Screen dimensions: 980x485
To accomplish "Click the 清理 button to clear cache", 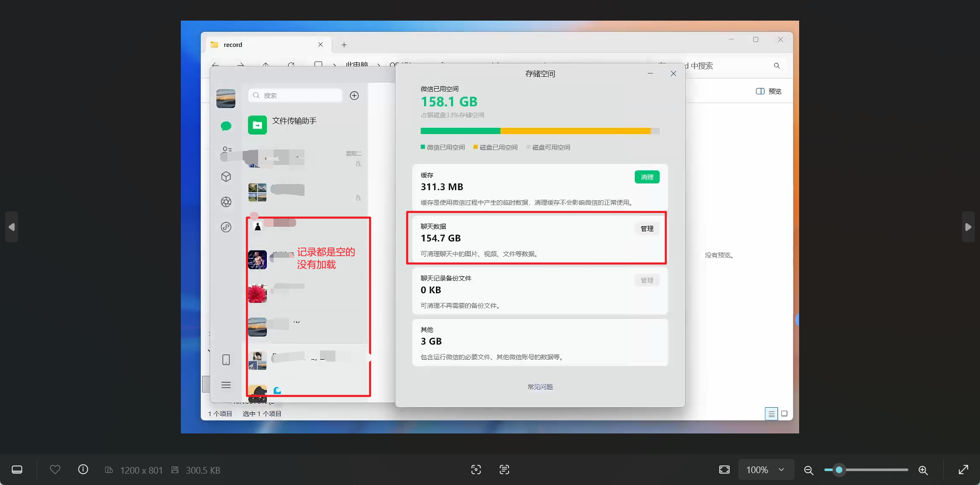I will (x=647, y=177).
